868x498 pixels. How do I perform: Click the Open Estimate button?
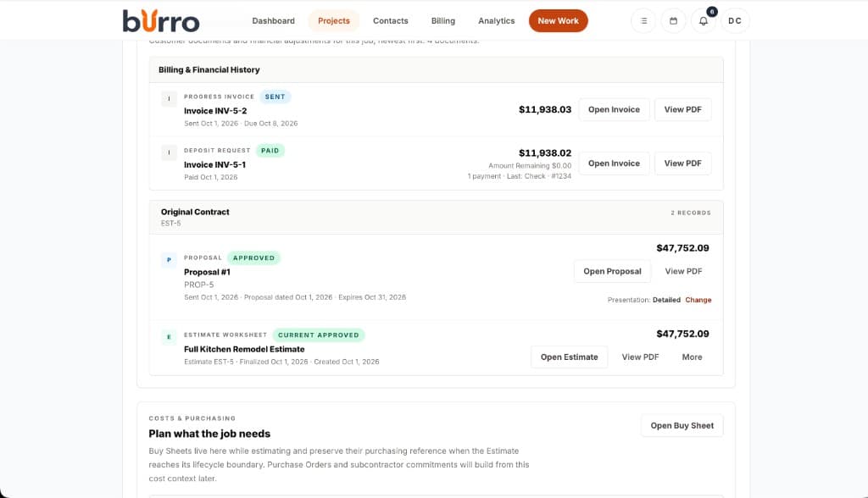569,357
